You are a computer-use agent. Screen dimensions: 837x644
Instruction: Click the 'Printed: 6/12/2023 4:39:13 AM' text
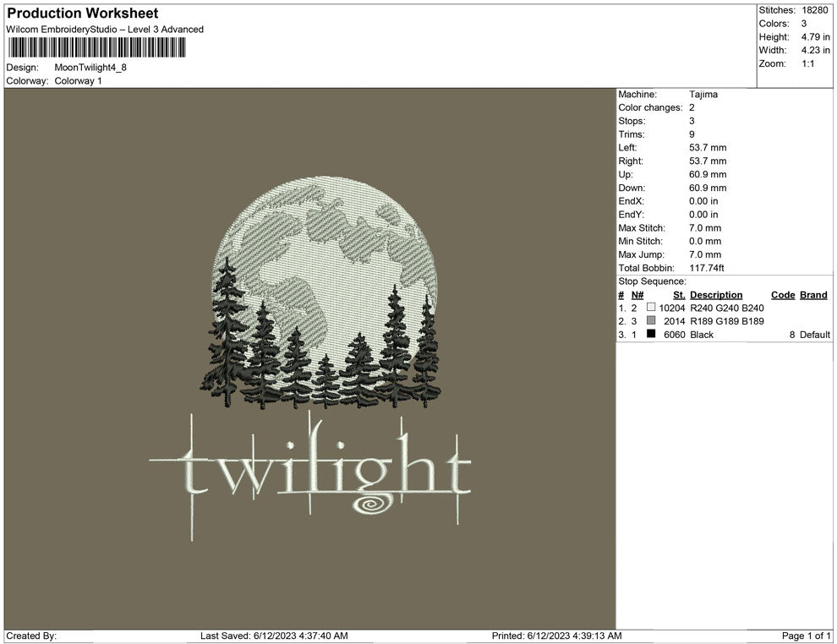[x=556, y=636]
